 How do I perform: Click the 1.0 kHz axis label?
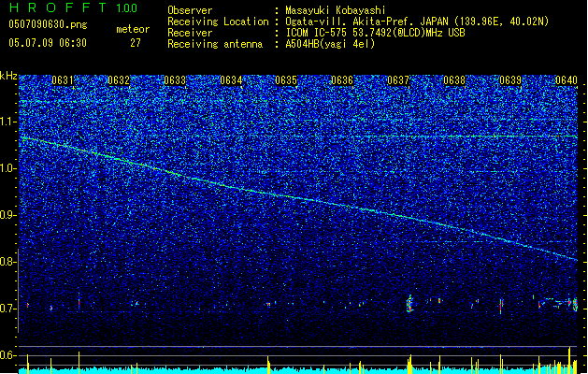(x=7, y=168)
